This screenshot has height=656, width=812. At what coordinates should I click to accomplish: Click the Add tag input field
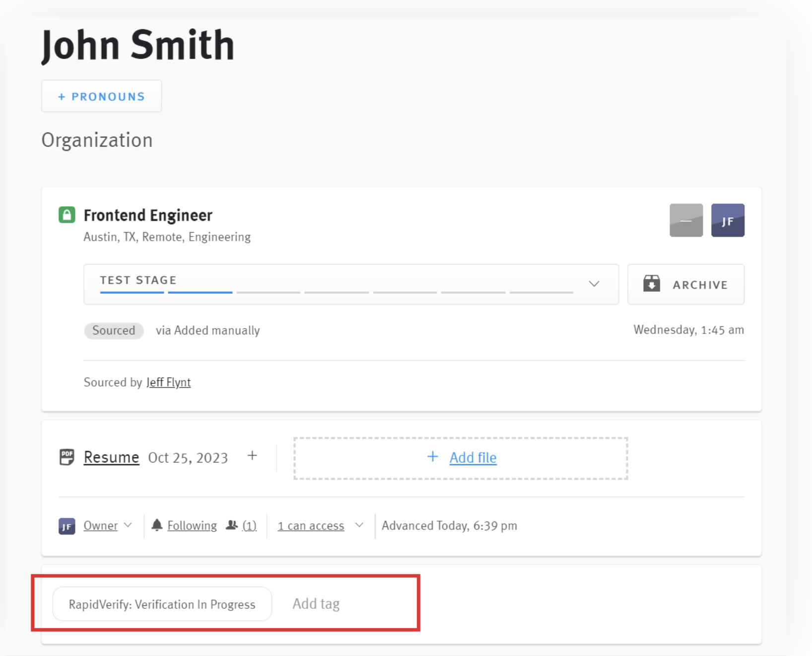tap(316, 604)
